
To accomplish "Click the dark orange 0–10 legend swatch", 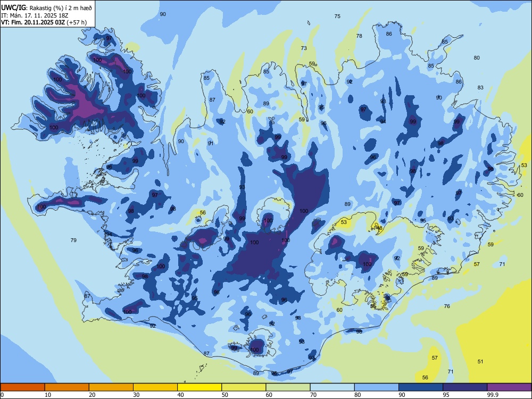I will (22, 387).
